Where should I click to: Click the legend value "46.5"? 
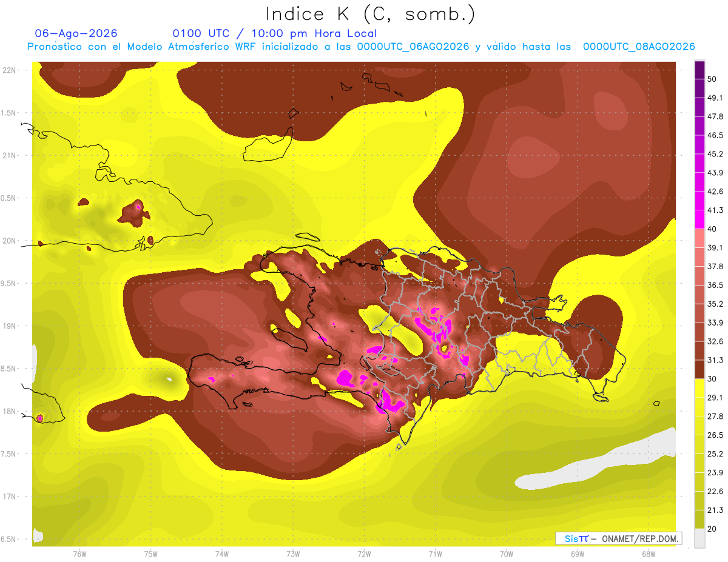716,135
